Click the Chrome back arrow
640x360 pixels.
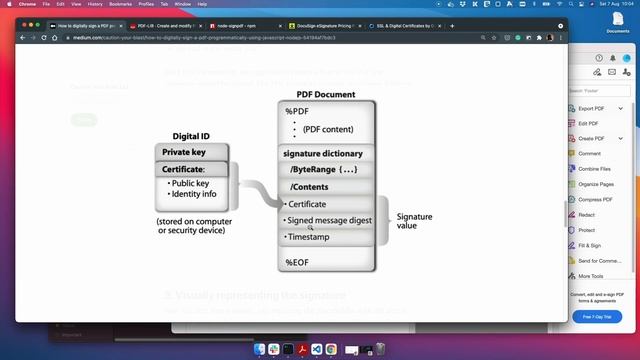tap(23, 38)
